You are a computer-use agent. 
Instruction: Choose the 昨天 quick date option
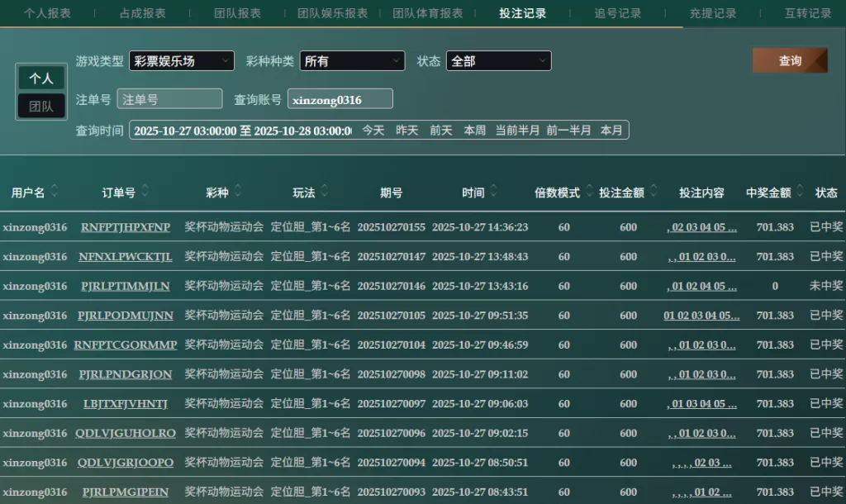(407, 131)
